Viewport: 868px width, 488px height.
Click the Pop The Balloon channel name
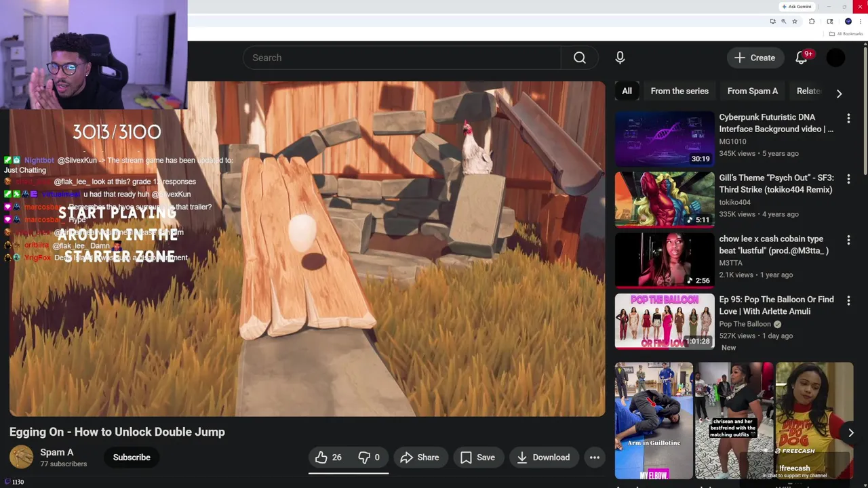[745, 324]
